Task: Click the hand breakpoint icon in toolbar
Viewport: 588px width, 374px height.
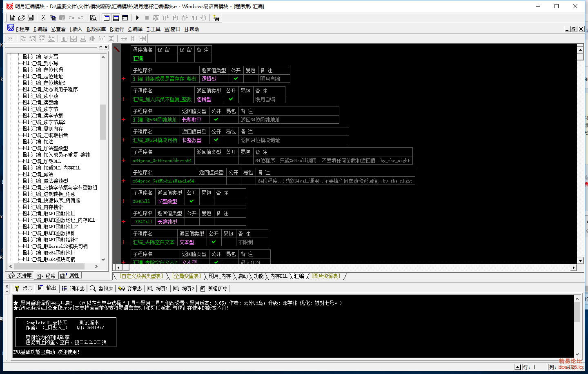Action: point(203,18)
